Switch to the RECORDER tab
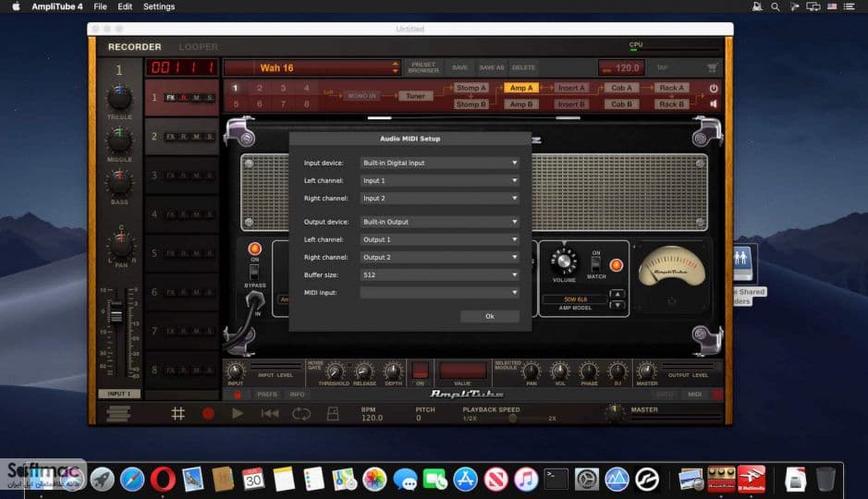The image size is (868, 499). tap(135, 47)
